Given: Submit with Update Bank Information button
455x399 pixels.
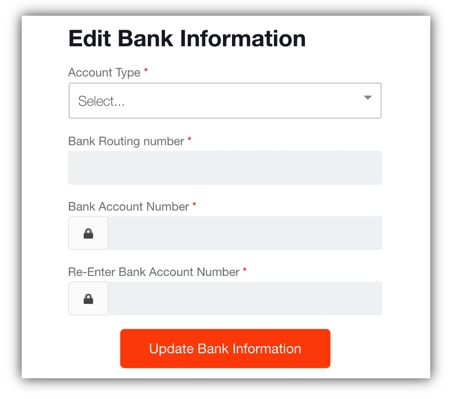Looking at the screenshot, I should 225,349.
